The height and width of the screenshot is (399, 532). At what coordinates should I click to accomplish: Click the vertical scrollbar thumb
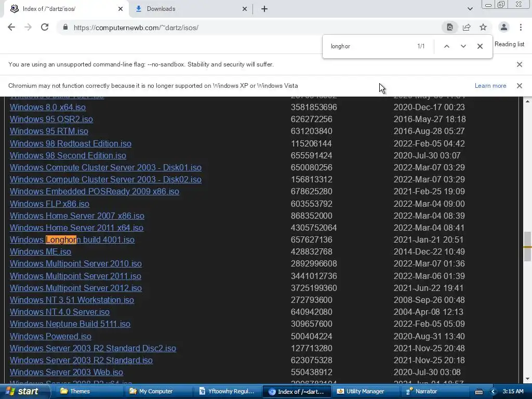pos(528,247)
